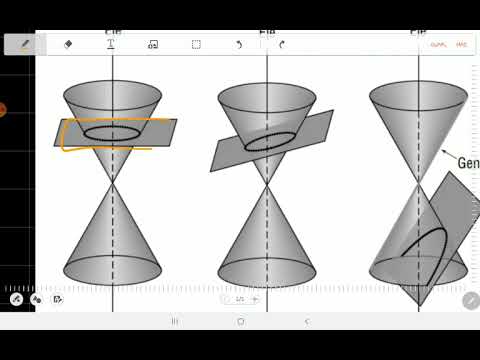This screenshot has height=360, width=480.
Task: Select the dashed lasso selection tool
Action: pyautogui.click(x=196, y=45)
